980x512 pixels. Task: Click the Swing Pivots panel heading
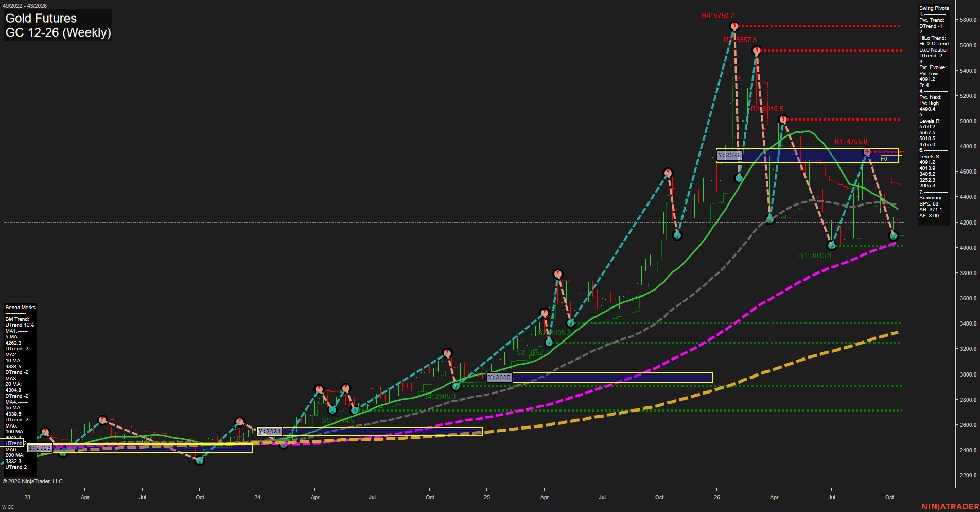click(934, 8)
